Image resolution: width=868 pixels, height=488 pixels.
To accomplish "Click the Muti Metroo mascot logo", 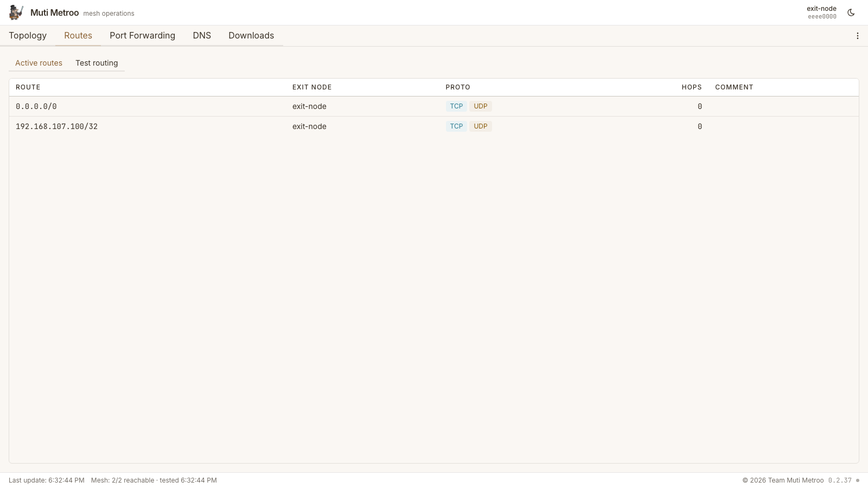I will pos(16,12).
